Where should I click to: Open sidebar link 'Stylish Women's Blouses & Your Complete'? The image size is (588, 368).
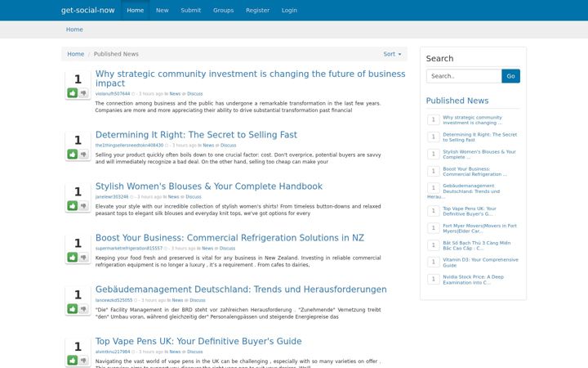[x=479, y=155]
